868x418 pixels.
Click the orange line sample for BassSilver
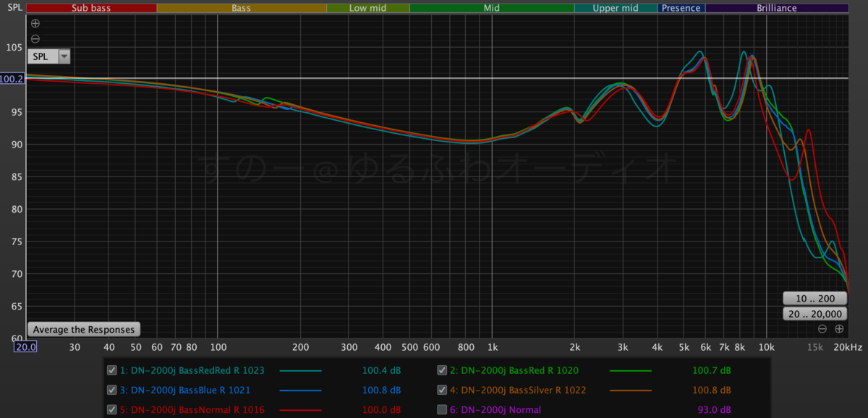(631, 391)
